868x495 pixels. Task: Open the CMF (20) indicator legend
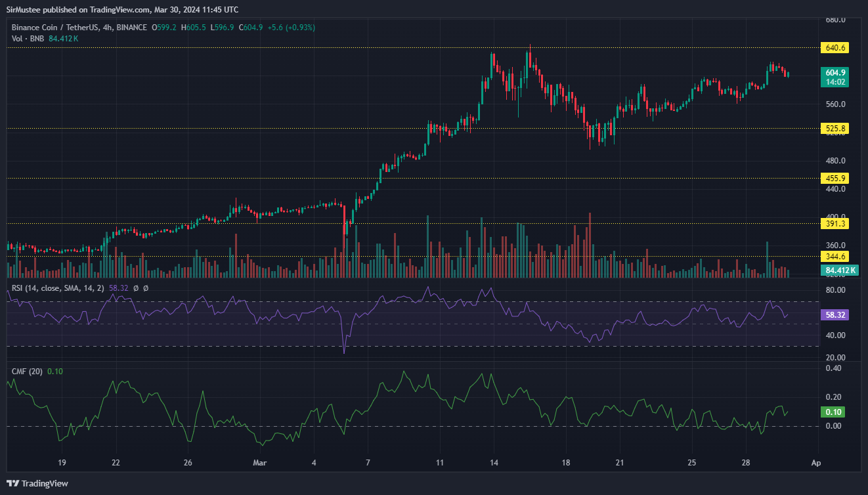point(27,372)
